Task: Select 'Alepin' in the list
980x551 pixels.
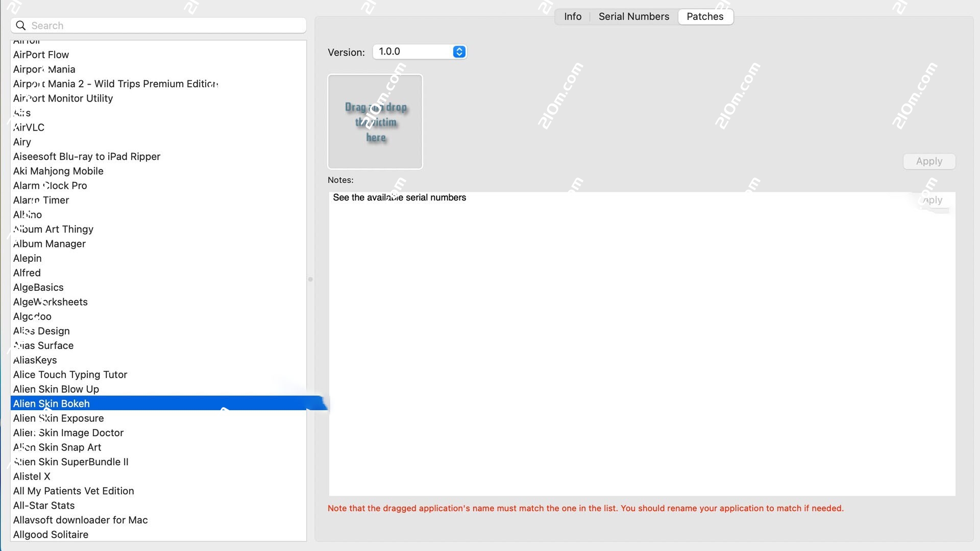Action: point(158,258)
